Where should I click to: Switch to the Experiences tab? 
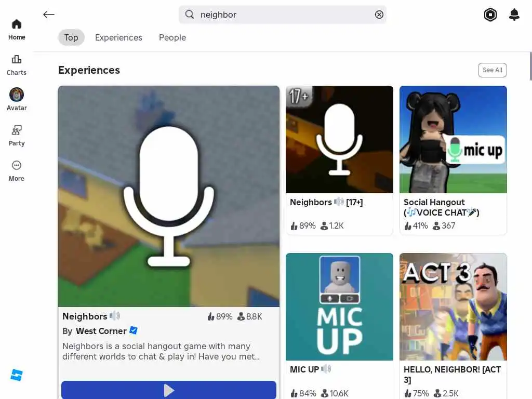[x=118, y=37]
